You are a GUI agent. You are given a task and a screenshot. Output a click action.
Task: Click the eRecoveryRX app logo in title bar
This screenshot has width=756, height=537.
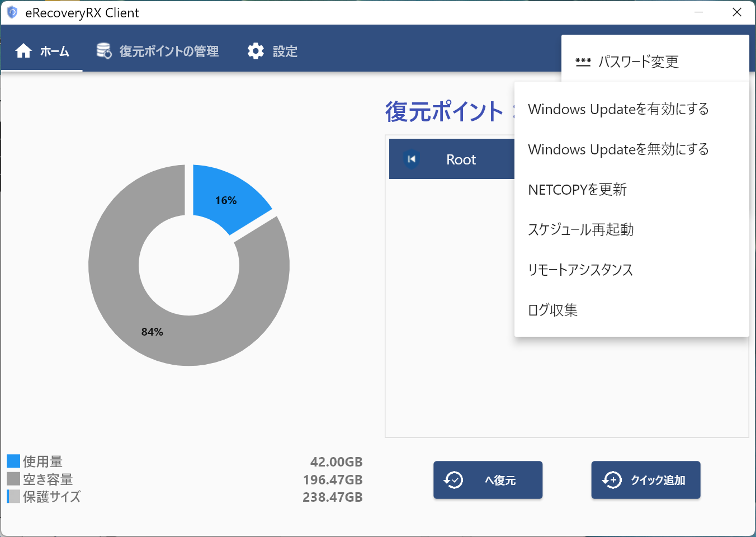click(12, 12)
